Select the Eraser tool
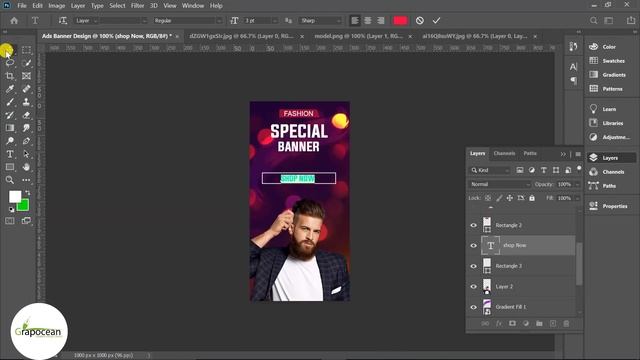Image resolution: width=640 pixels, height=360 pixels. tap(27, 115)
